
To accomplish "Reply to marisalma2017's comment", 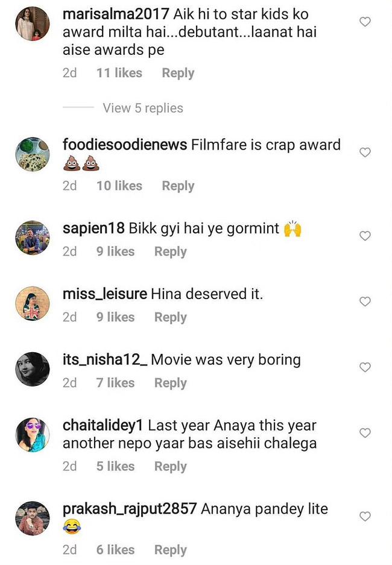I will point(178,73).
